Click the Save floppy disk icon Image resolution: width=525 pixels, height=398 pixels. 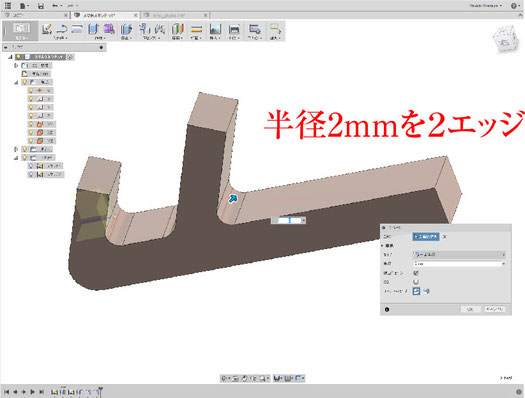tap(41, 6)
